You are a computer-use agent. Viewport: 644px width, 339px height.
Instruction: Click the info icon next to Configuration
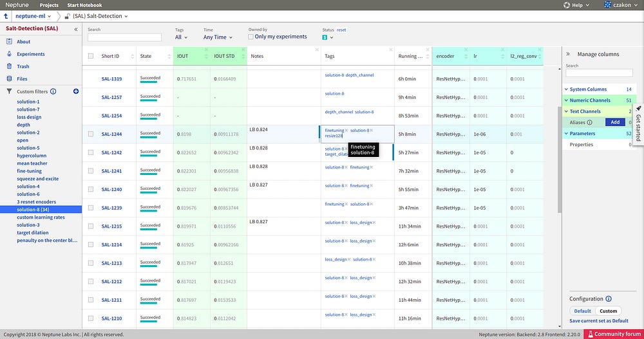click(x=609, y=298)
